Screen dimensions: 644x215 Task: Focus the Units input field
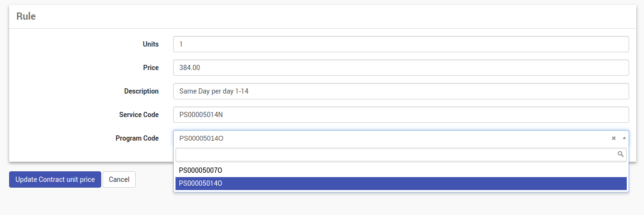tap(401, 44)
